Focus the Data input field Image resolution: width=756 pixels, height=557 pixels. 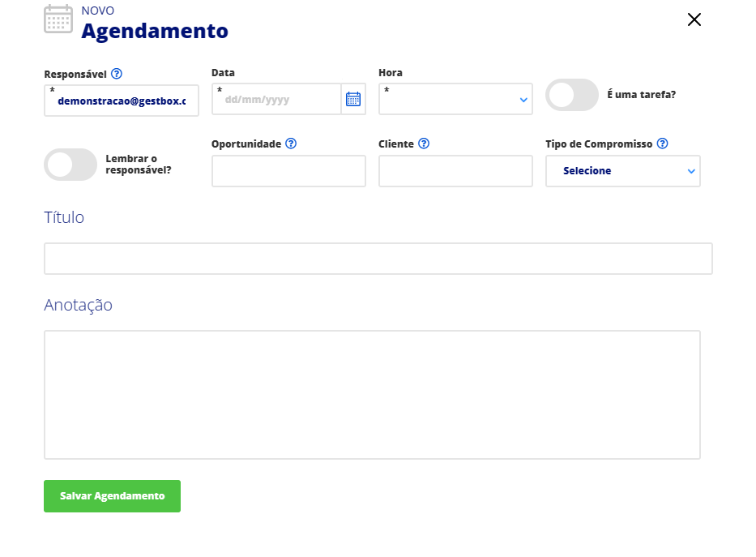click(x=277, y=100)
